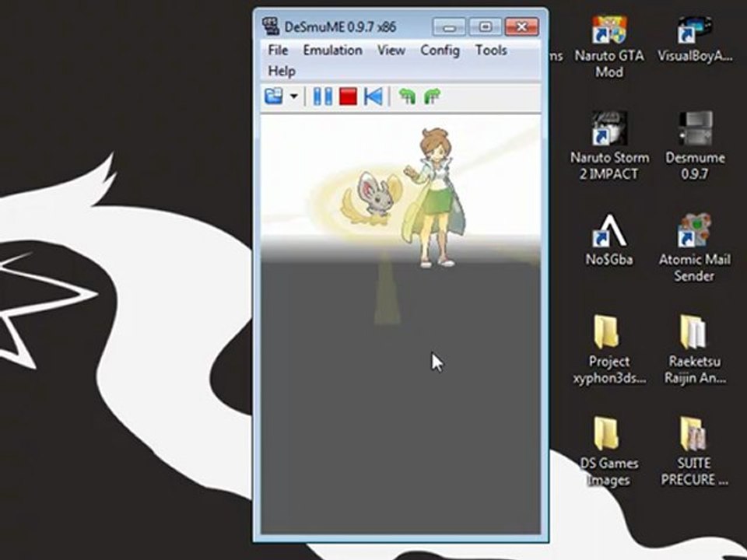Click the Open ROM toolbar icon
The height and width of the screenshot is (560, 747).
(274, 96)
